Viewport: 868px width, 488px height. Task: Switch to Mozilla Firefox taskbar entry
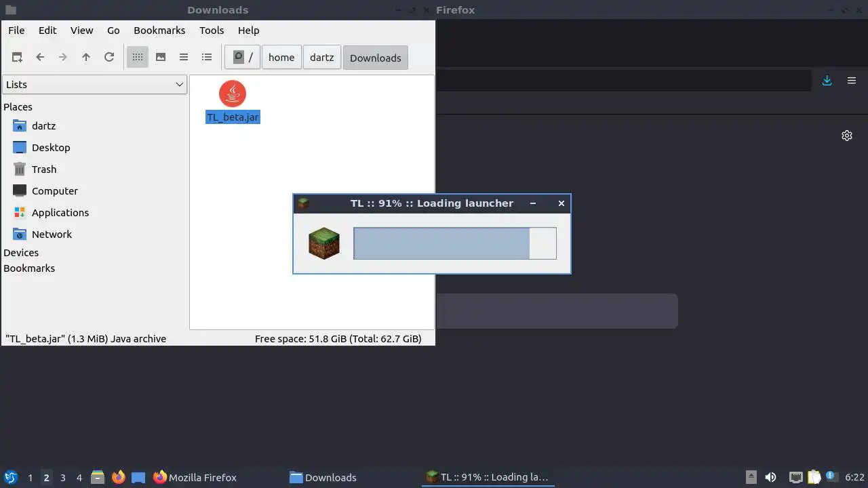tap(217, 477)
